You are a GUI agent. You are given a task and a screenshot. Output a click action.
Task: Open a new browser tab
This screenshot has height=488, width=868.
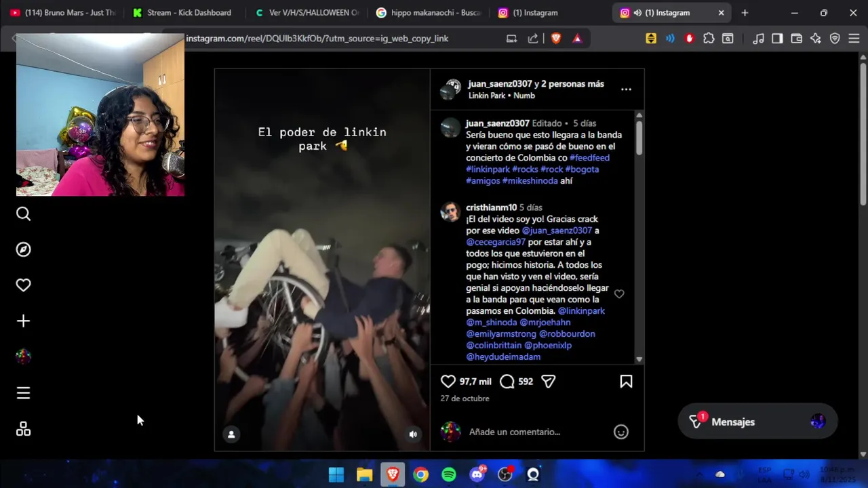pyautogui.click(x=745, y=13)
